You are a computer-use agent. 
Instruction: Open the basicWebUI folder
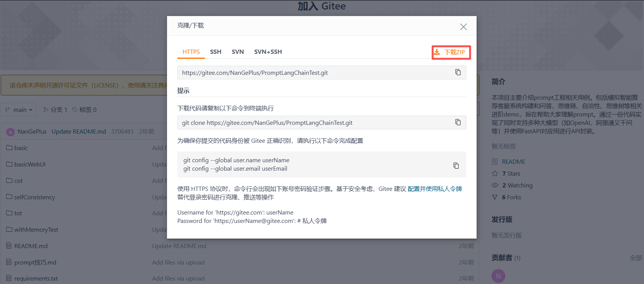point(30,165)
